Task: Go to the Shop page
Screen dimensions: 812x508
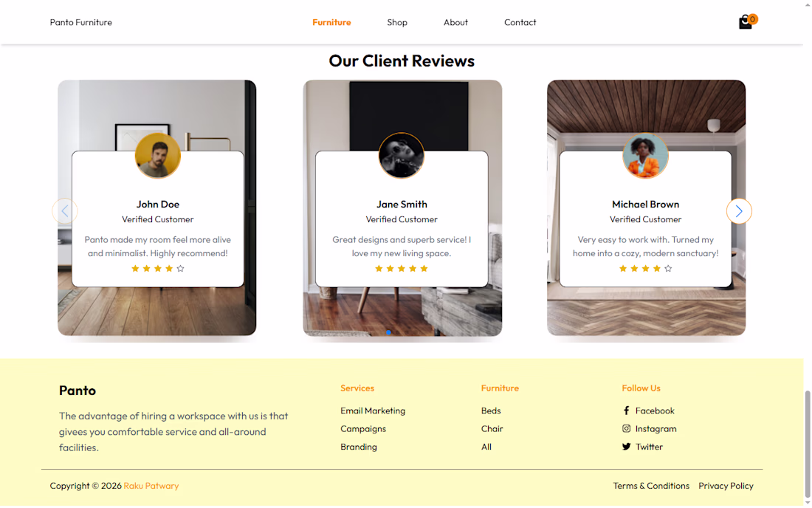Action: click(397, 22)
